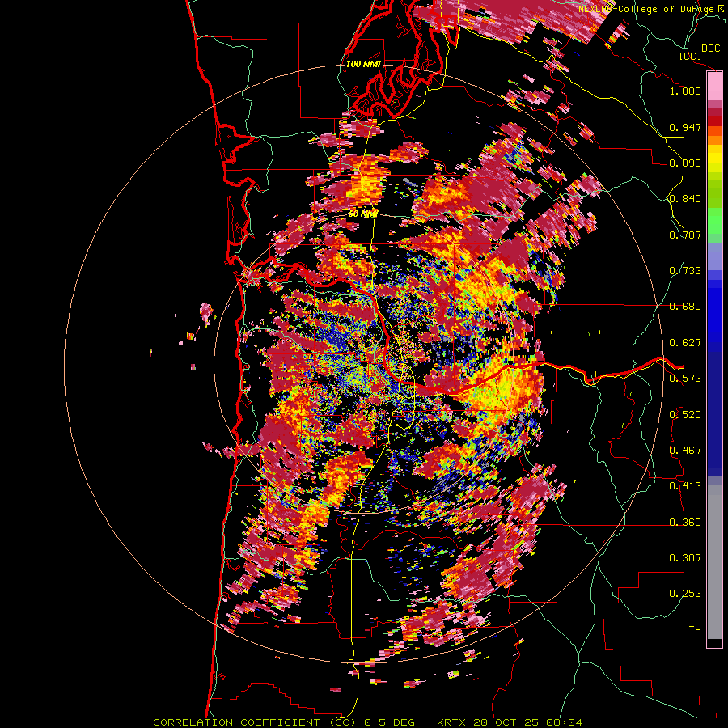Click the 0.627 scale value
728x728 pixels.
coord(685,343)
